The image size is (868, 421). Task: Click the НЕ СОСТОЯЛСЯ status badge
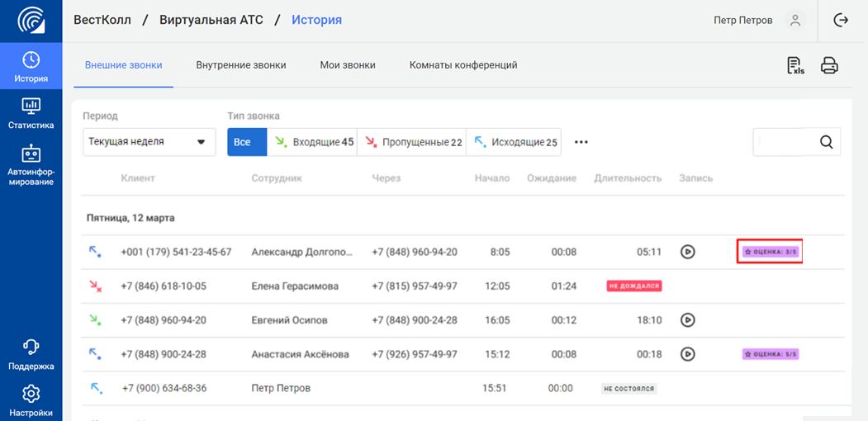pyautogui.click(x=628, y=388)
